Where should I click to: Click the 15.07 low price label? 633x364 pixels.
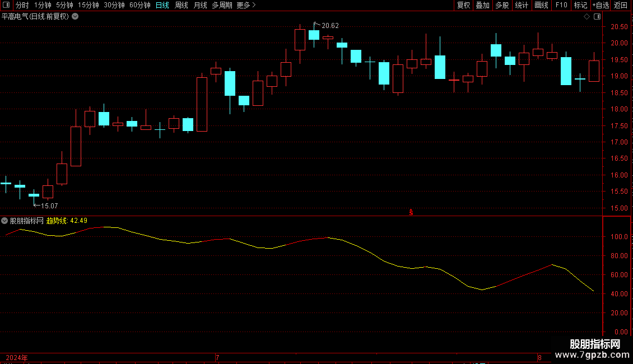pyautogui.click(x=49, y=206)
